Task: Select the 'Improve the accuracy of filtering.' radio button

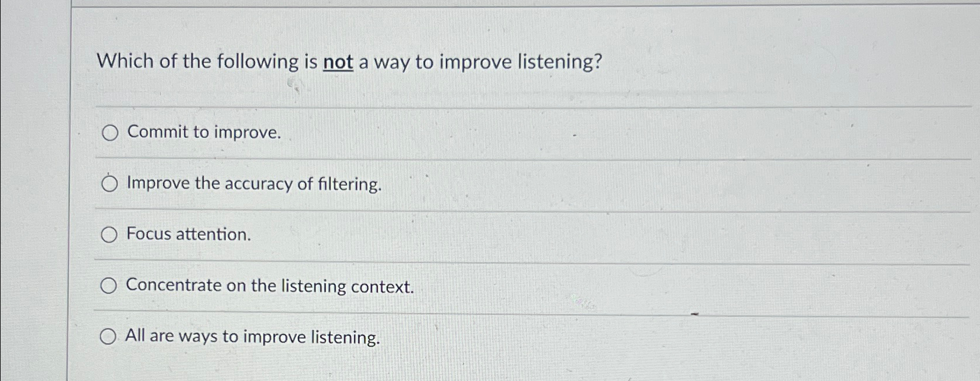Action: (109, 183)
